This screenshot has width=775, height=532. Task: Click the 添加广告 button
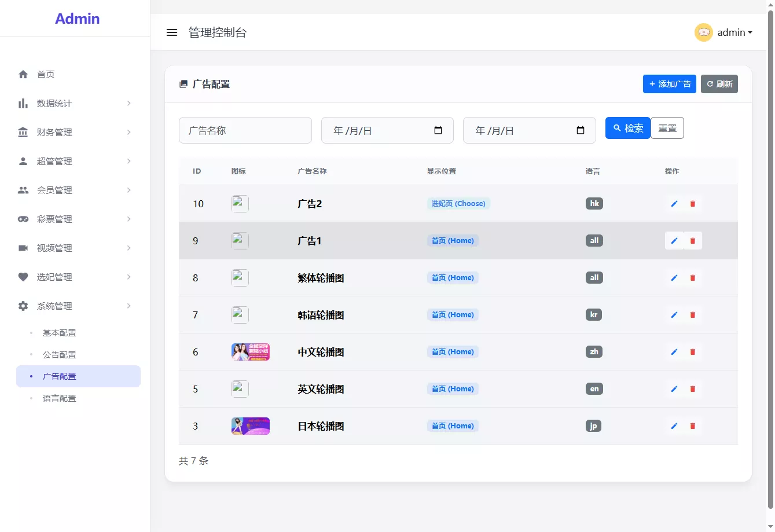669,84
